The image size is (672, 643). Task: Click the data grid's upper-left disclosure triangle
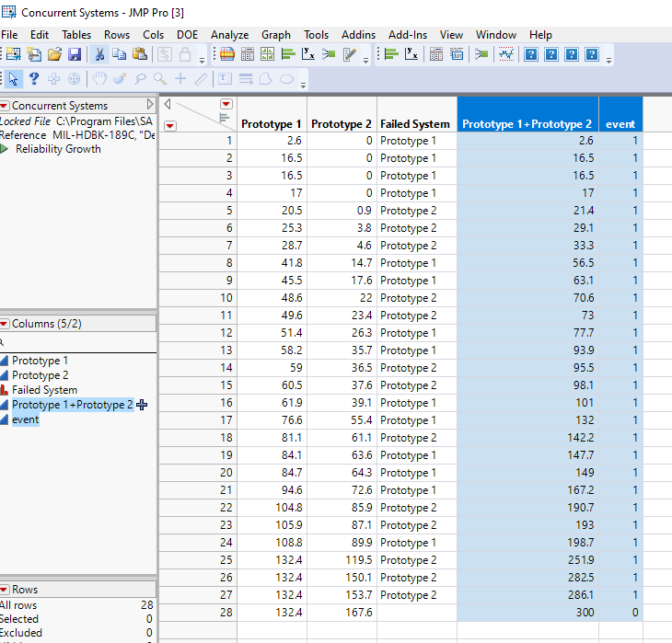pos(168,104)
